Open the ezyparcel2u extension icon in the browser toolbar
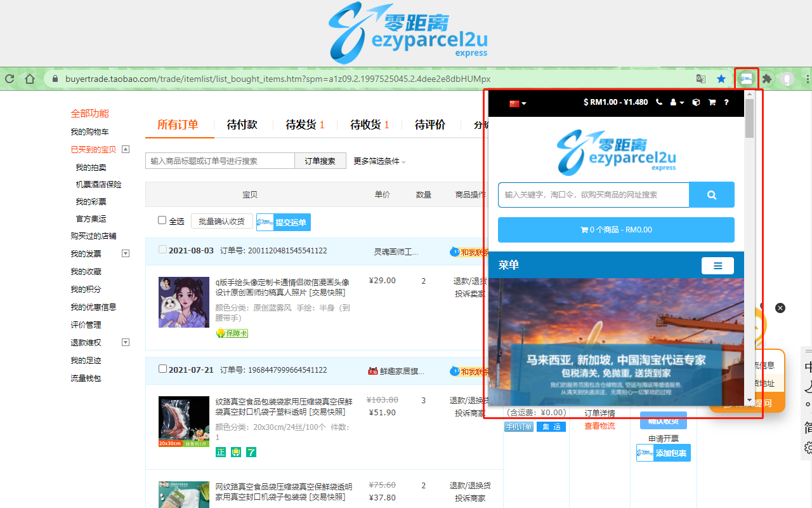 pos(747,79)
